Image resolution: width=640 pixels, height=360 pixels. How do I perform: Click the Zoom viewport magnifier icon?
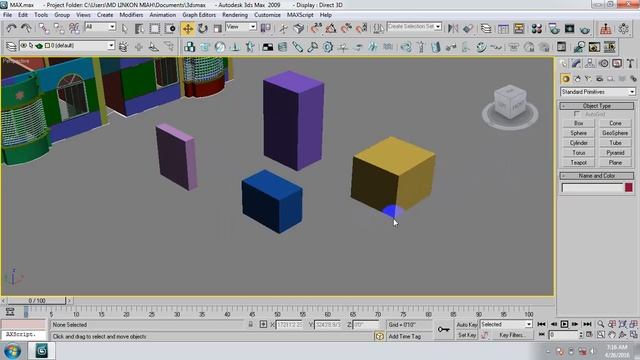[x=601, y=324]
